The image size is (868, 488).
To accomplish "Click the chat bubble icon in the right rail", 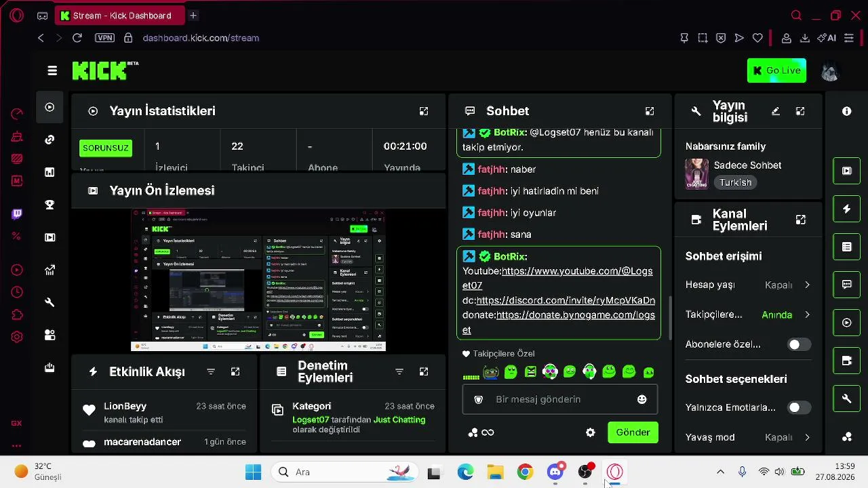I will [846, 285].
